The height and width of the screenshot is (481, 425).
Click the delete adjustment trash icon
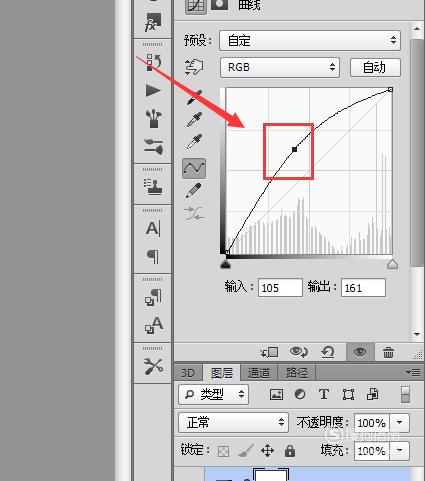[388, 352]
